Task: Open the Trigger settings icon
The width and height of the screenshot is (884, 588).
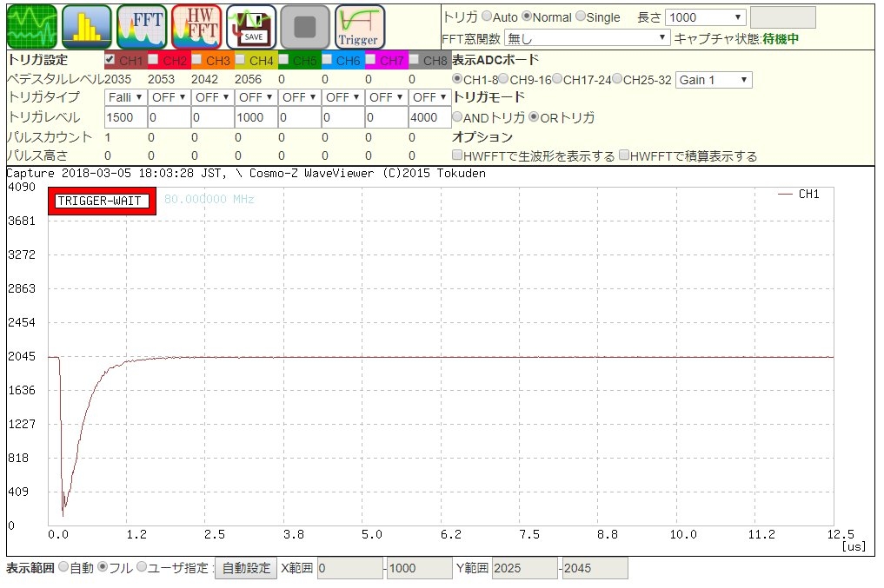Action: tap(359, 26)
